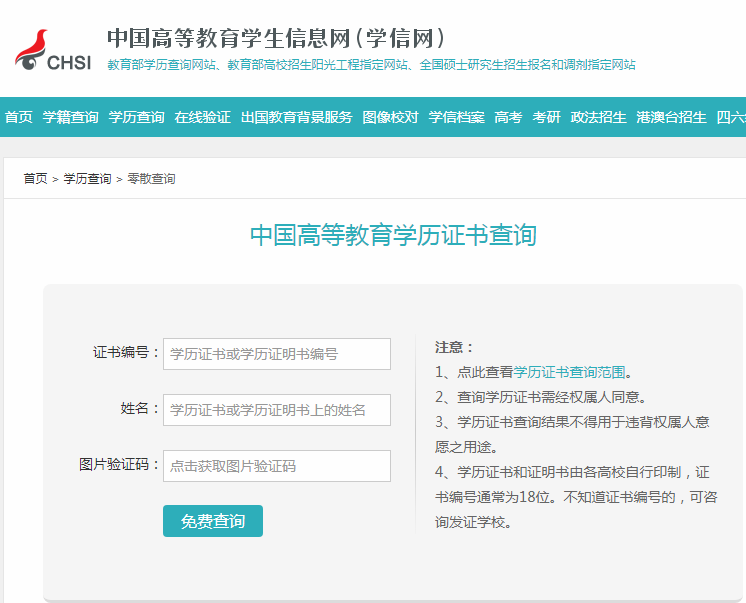The image size is (746, 603).
Task: Click the 图片验证码 input field
Action: (277, 466)
